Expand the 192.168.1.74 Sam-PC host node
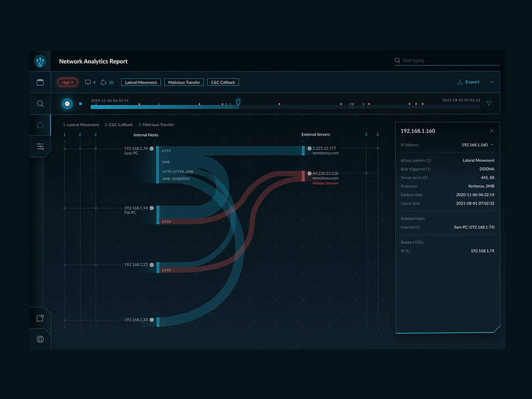532x399 pixels. pos(151,149)
